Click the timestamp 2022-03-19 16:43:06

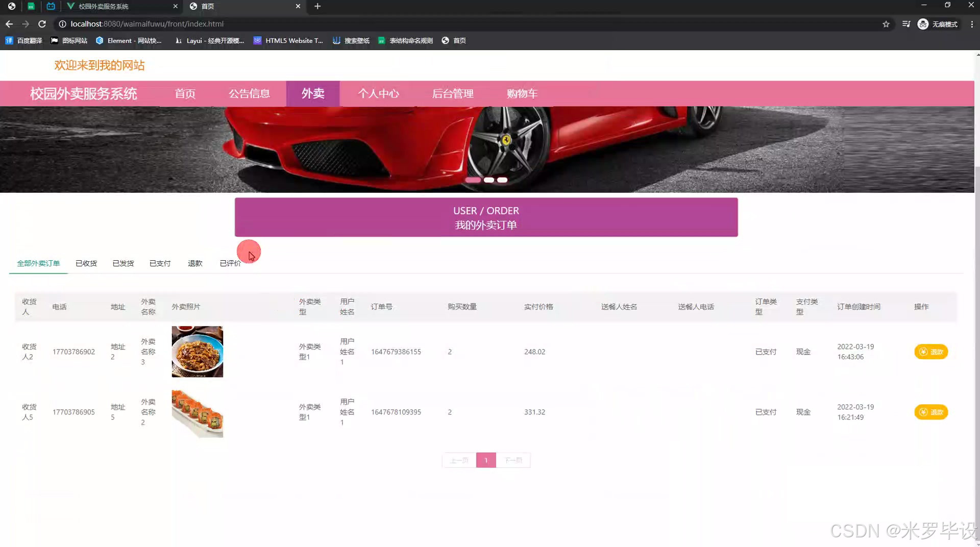855,352
